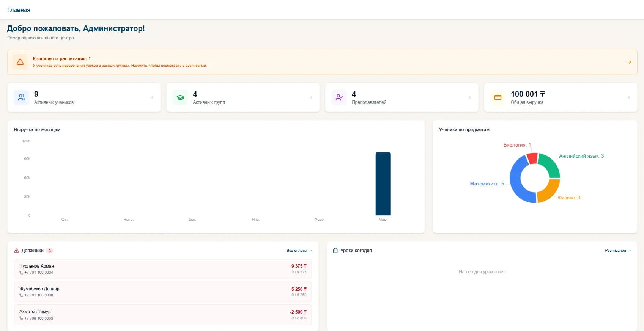Click the graduation cap groups icon
Screen dimensions: 644x331
click(180, 97)
